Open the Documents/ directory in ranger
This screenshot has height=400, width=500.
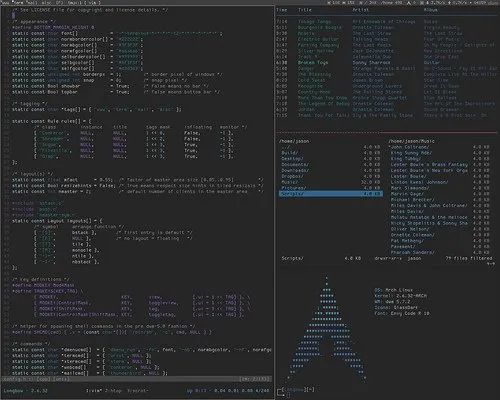click(295, 164)
